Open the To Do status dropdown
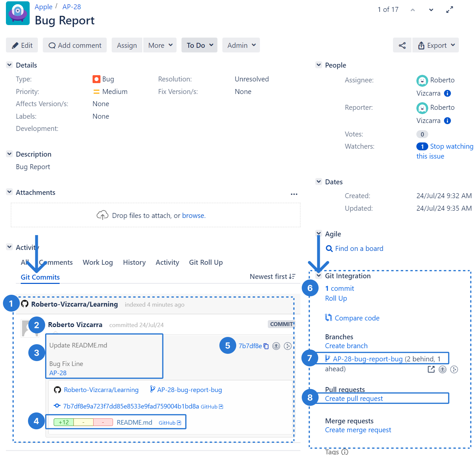Viewport: 476px width, 455px height. coord(199,45)
